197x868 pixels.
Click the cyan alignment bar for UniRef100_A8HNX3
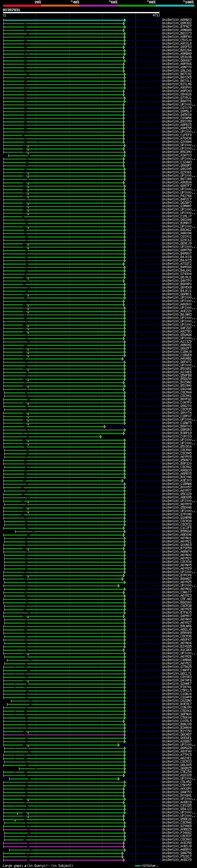(x=64, y=20)
